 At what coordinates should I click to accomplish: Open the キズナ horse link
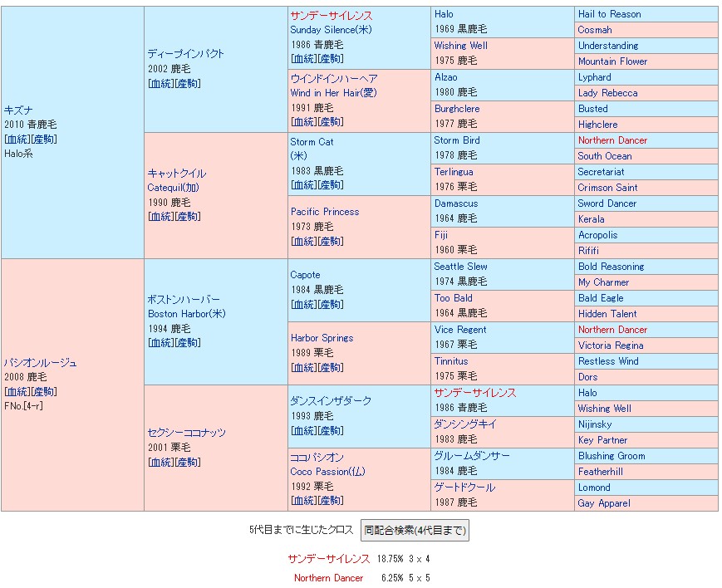tap(18, 110)
